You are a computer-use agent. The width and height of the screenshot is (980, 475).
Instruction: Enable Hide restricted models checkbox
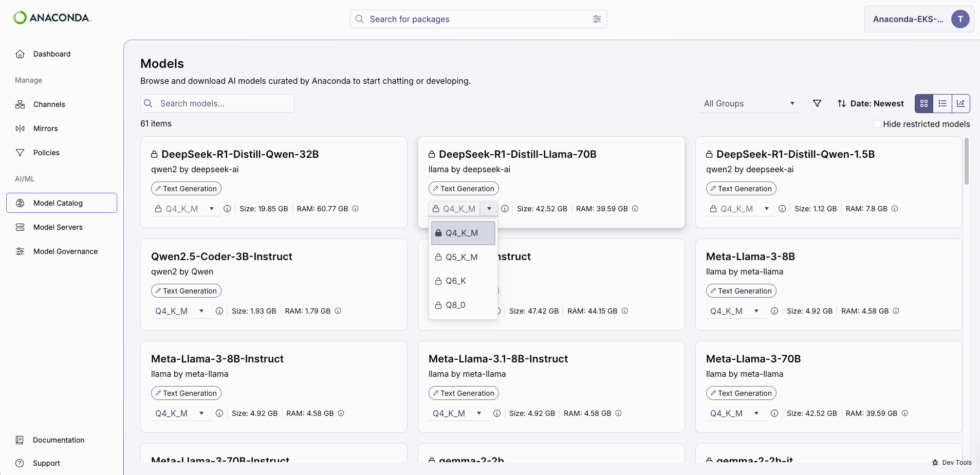pos(877,124)
